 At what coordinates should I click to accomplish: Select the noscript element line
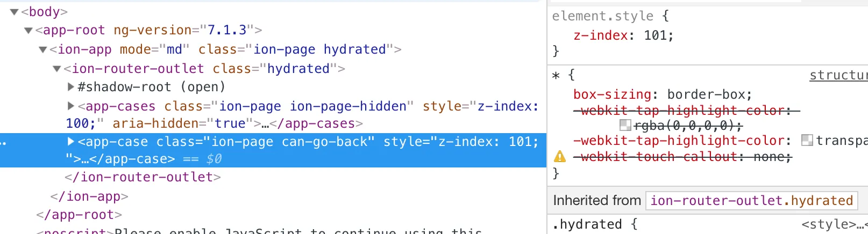[259, 230]
